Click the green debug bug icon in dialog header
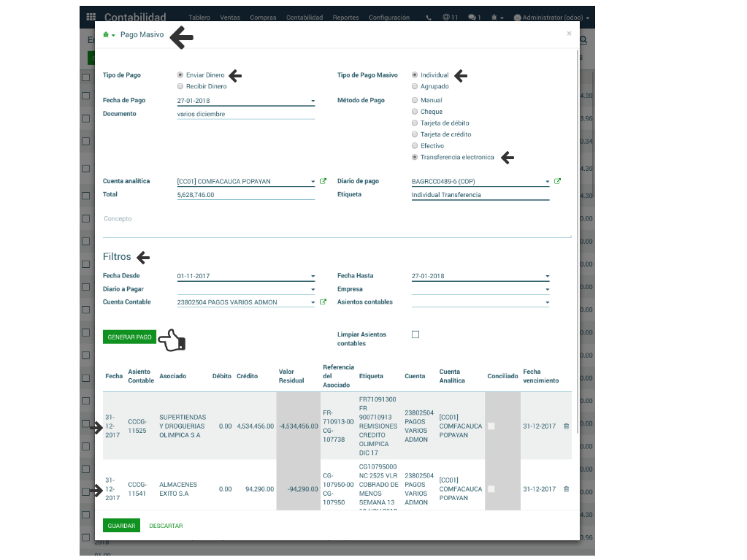The height and width of the screenshot is (560, 747). point(107,35)
